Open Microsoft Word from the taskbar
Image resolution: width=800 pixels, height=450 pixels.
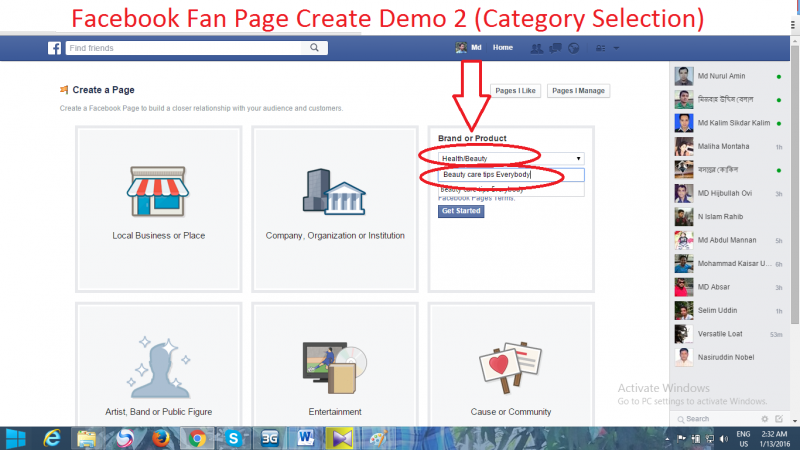click(306, 438)
